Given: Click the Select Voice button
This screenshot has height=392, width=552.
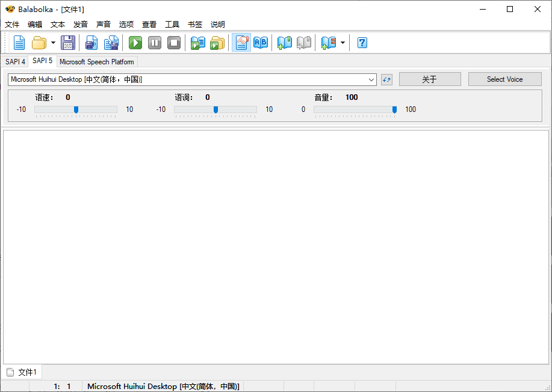Looking at the screenshot, I should [504, 79].
